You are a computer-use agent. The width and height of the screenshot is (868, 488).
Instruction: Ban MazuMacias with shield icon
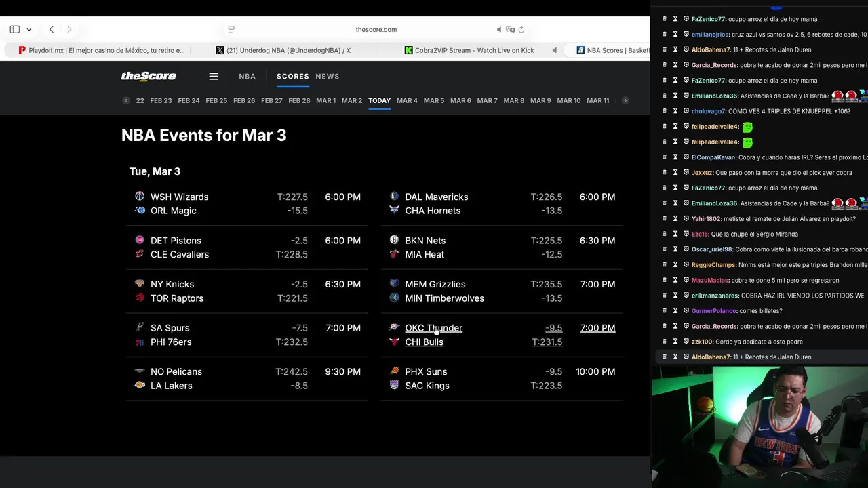[686, 280]
